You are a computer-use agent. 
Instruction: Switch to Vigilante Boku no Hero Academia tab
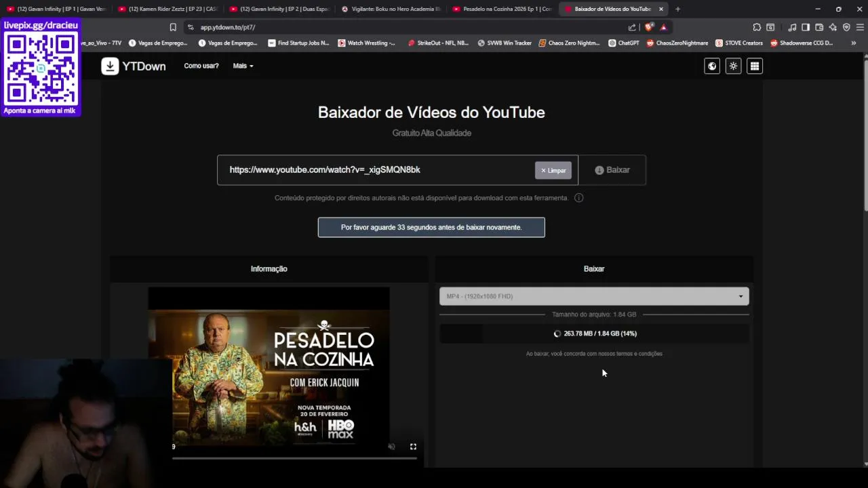[x=391, y=9]
